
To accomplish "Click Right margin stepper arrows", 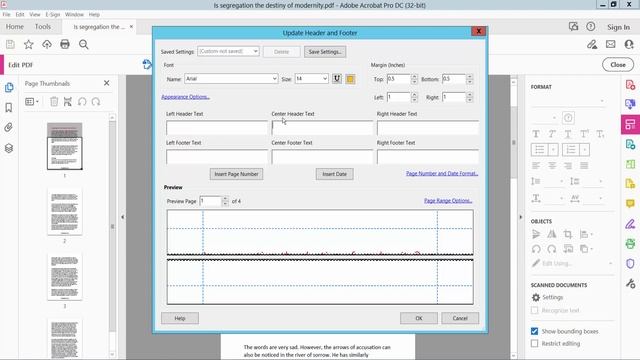I will point(470,97).
